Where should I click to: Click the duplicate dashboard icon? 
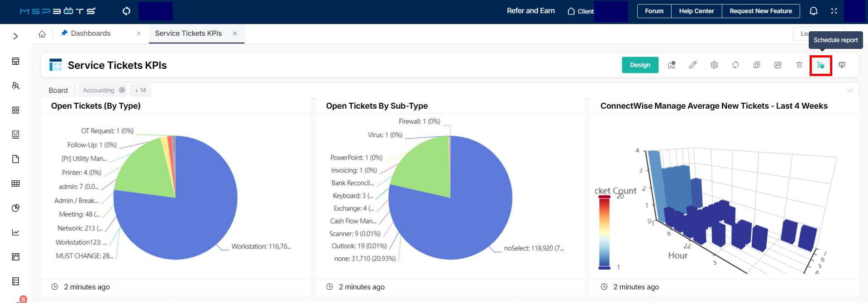pos(757,65)
